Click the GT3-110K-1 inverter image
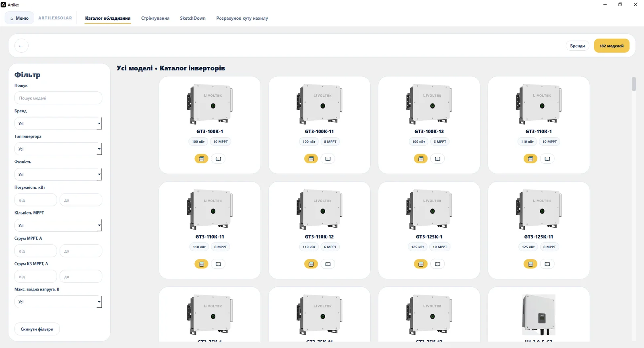Screen dimensions: 644x348 539,104
